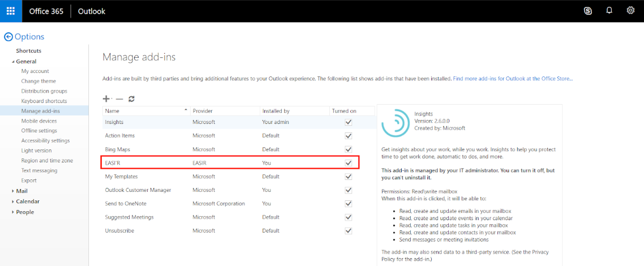Add a new add-in with plus icon

pyautogui.click(x=106, y=98)
